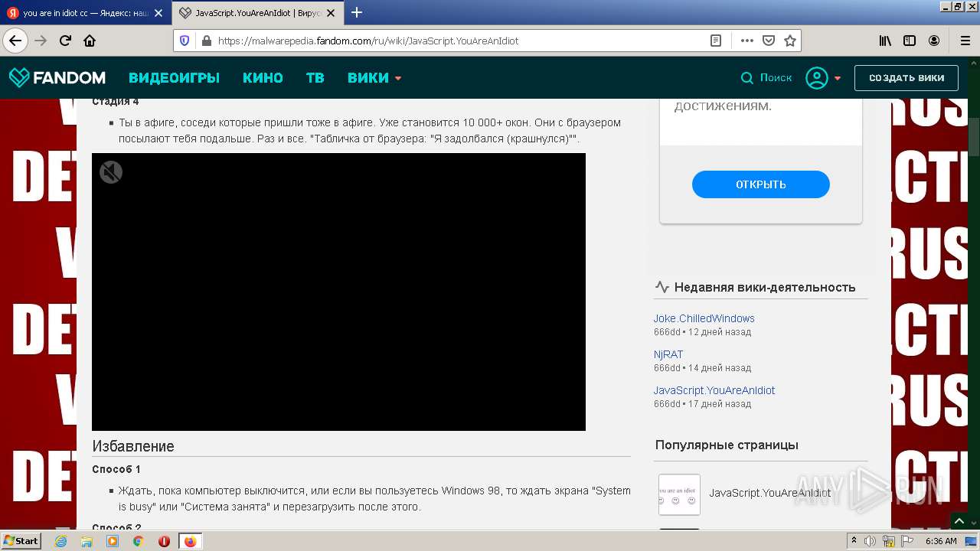Open the Firefox hamburger menu

pyautogui.click(x=965, y=41)
